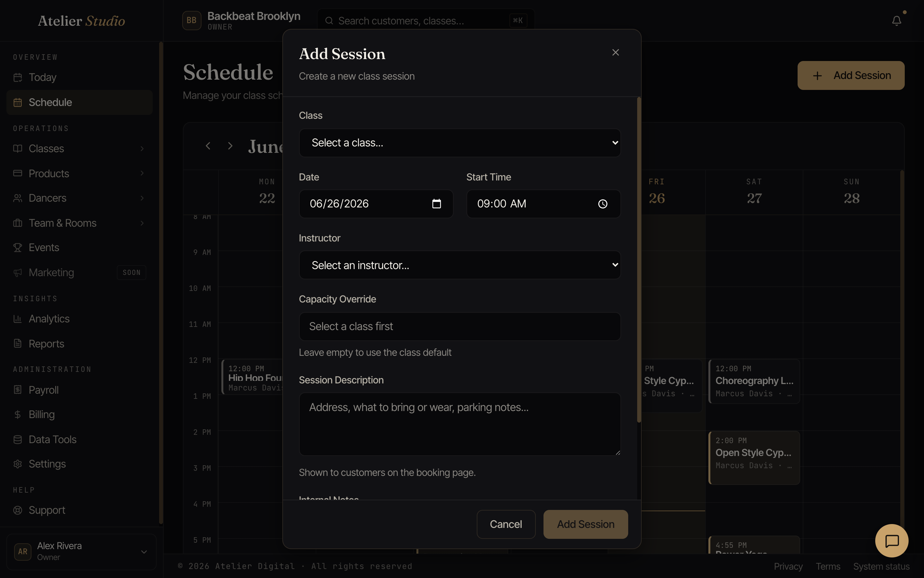Image resolution: width=924 pixels, height=578 pixels.
Task: Click the Capacity Override input
Action: pos(460,327)
